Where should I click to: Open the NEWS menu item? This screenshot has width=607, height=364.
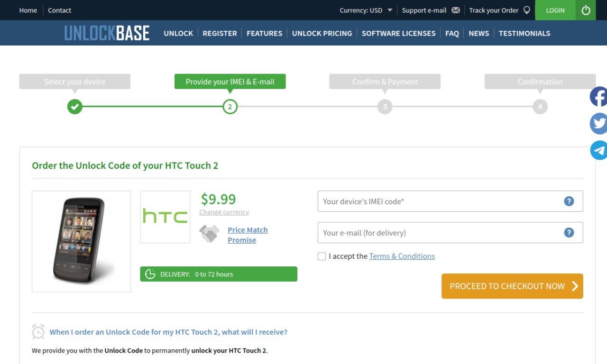[478, 33]
